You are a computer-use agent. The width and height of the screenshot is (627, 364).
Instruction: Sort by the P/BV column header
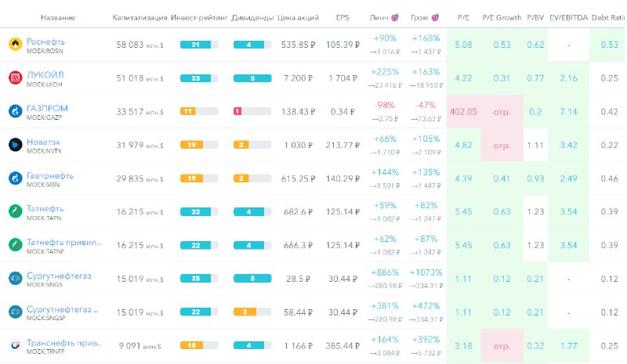click(x=535, y=17)
